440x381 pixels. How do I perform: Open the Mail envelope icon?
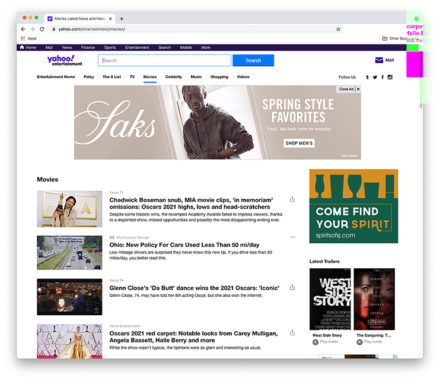click(379, 60)
